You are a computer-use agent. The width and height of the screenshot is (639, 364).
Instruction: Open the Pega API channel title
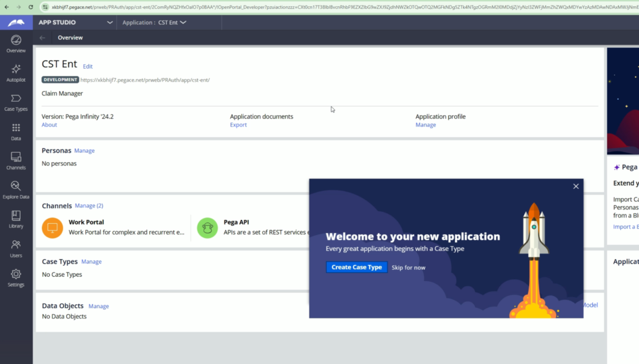pyautogui.click(x=237, y=222)
